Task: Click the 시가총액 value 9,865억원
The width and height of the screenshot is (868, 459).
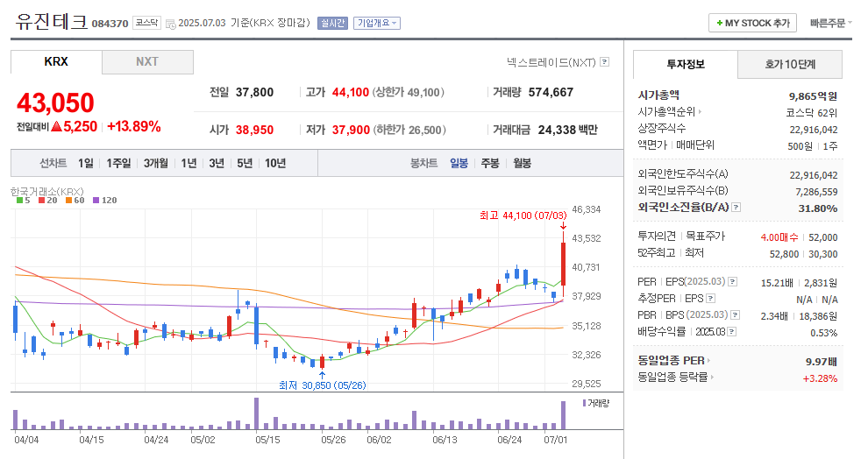Action: pos(813,96)
